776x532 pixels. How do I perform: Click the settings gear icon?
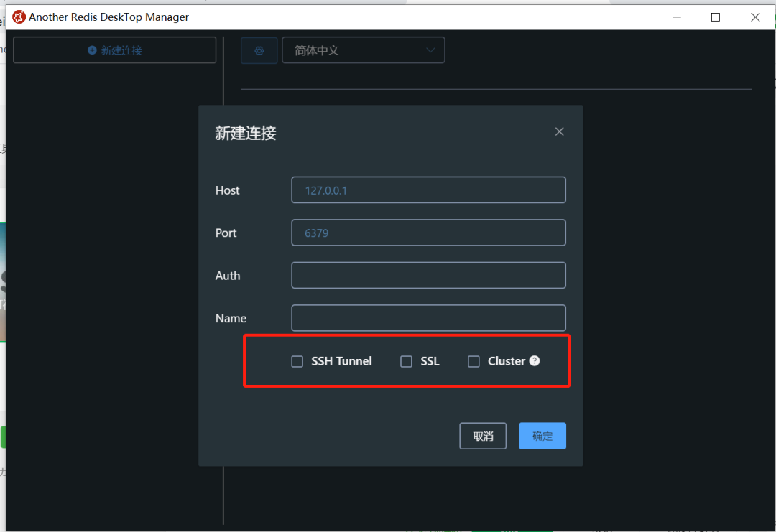[259, 50]
